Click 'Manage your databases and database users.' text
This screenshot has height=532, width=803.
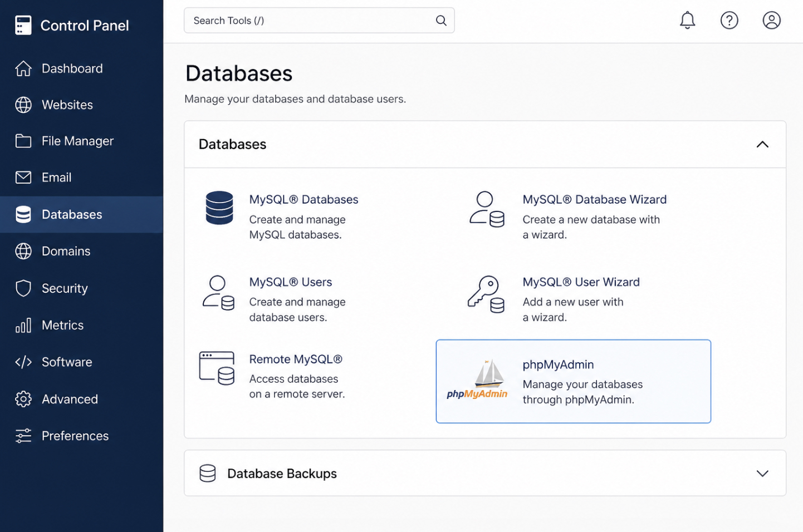coord(295,99)
